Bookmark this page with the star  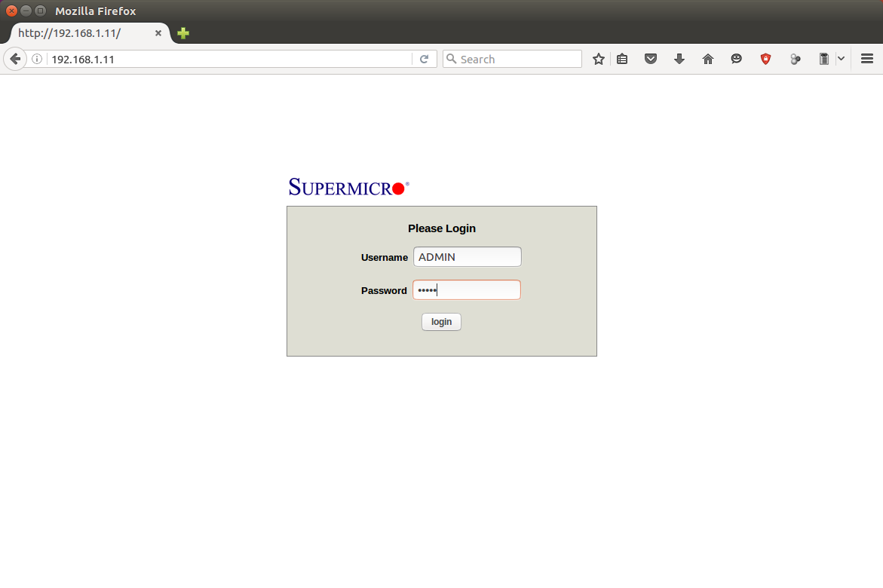[x=598, y=59]
